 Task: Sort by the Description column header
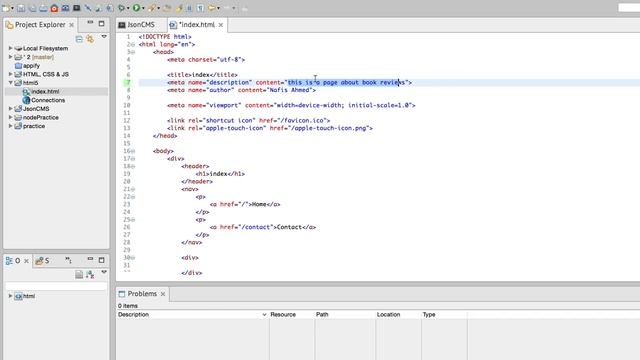point(192,315)
